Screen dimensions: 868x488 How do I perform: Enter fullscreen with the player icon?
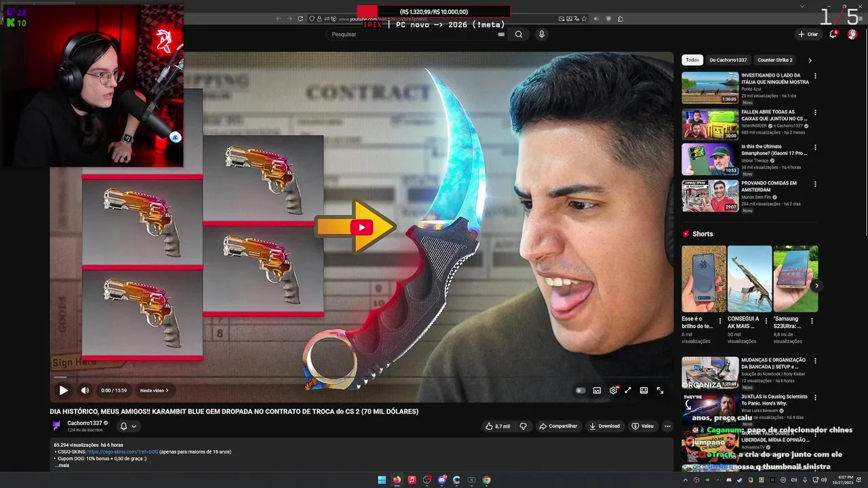click(x=660, y=390)
